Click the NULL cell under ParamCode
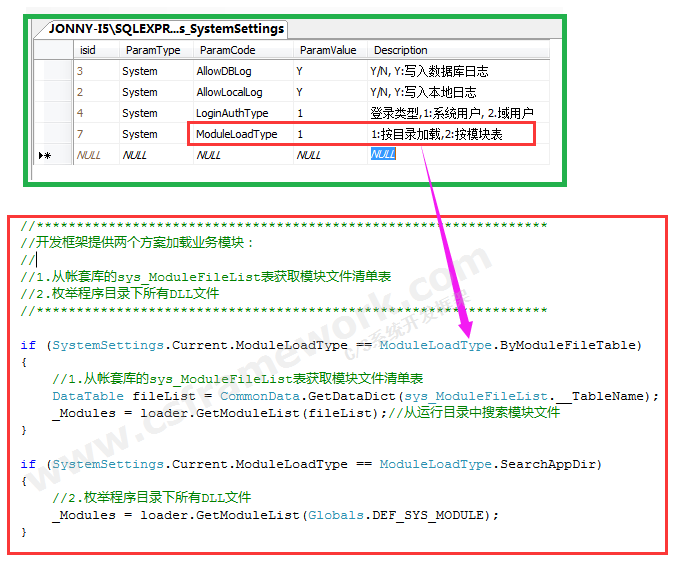677x579 pixels. pos(208,155)
